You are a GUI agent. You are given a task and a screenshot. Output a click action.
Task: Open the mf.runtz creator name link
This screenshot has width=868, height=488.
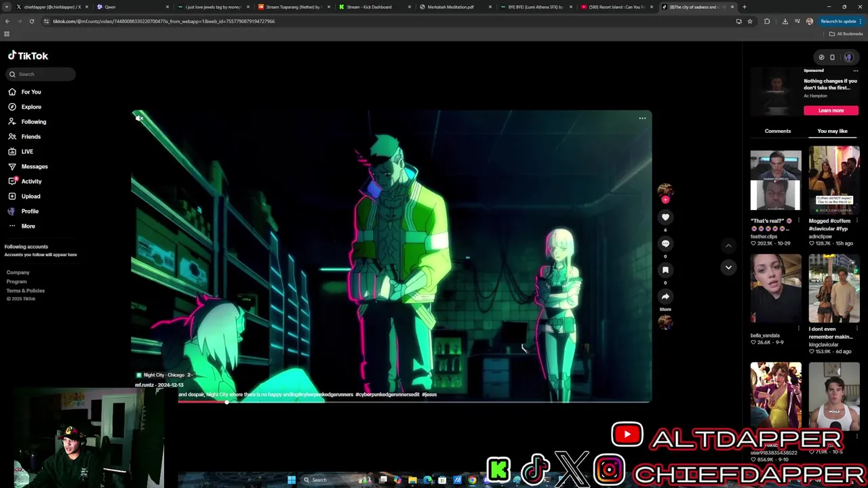pos(144,385)
